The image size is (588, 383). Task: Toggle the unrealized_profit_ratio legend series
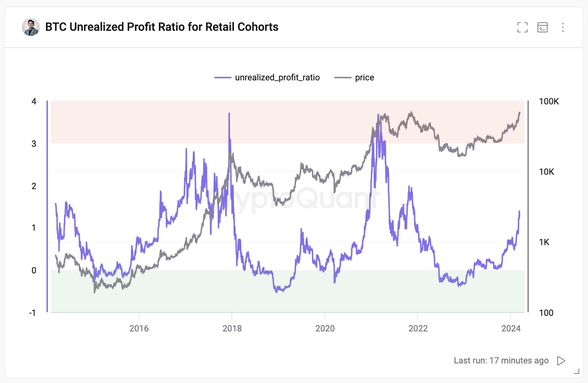(x=267, y=78)
